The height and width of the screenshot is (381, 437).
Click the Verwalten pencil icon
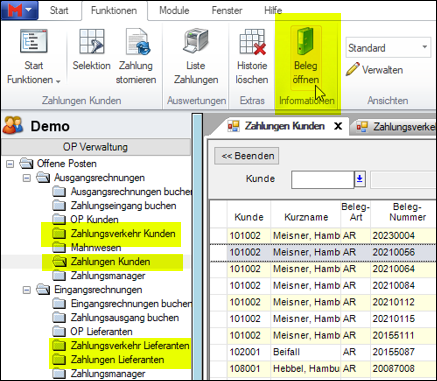[x=353, y=69]
